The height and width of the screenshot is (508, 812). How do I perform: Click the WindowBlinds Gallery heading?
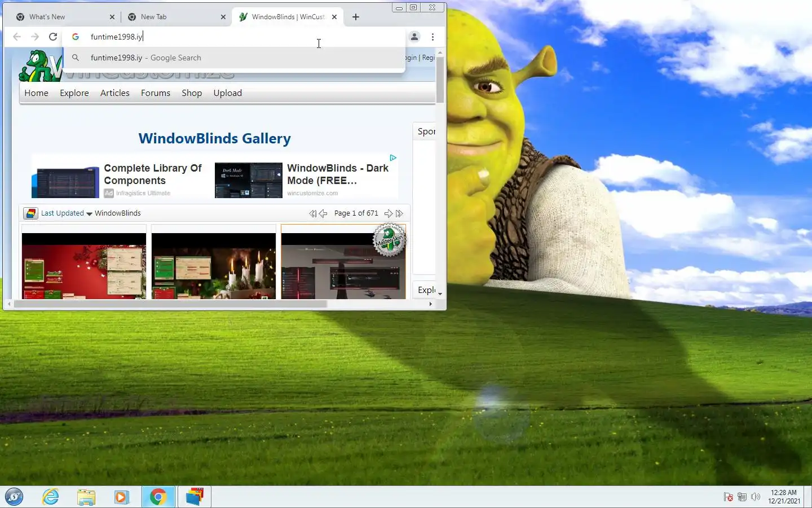pos(215,138)
